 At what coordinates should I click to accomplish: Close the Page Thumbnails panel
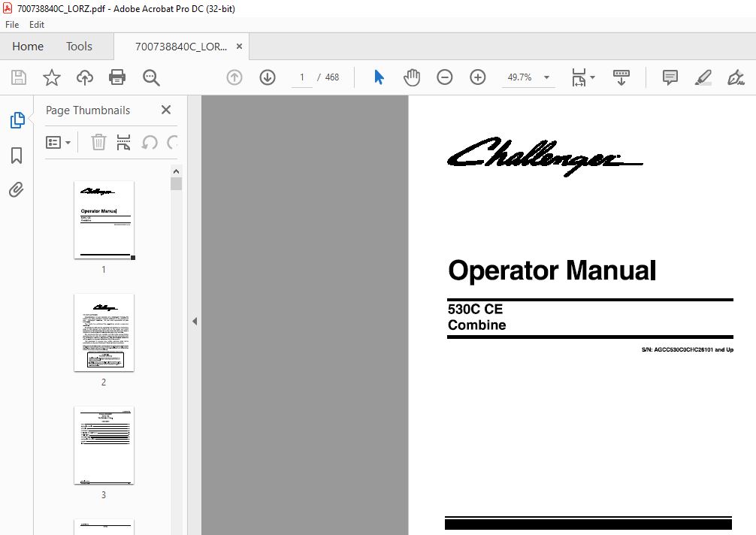(x=166, y=110)
